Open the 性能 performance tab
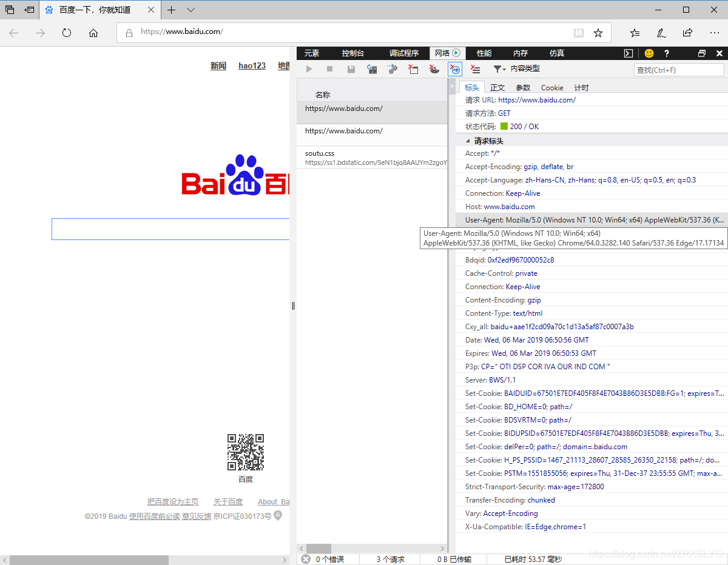728x565 pixels. 484,53
